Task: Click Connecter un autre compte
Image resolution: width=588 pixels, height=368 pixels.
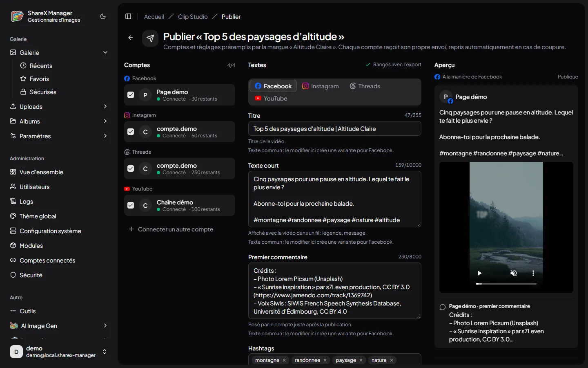Action: pyautogui.click(x=171, y=229)
